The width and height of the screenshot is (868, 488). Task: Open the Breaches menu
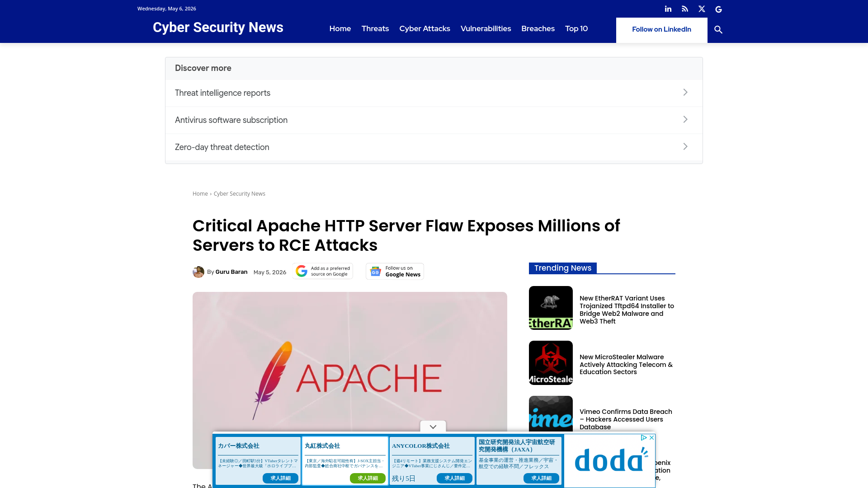point(538,28)
